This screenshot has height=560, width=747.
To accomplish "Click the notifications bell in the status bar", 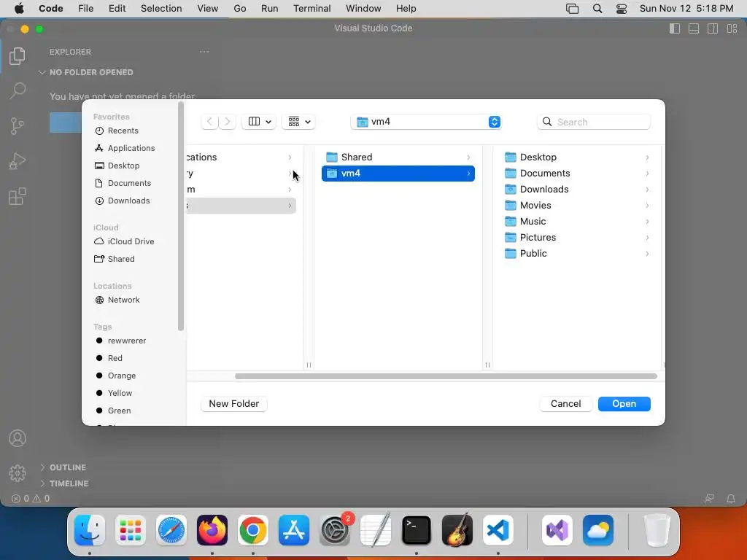I will 730,499.
